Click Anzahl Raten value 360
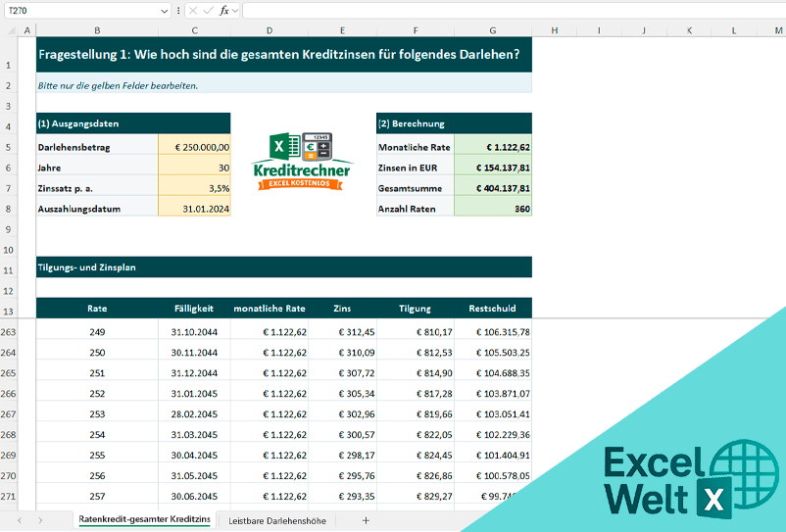 (x=493, y=206)
